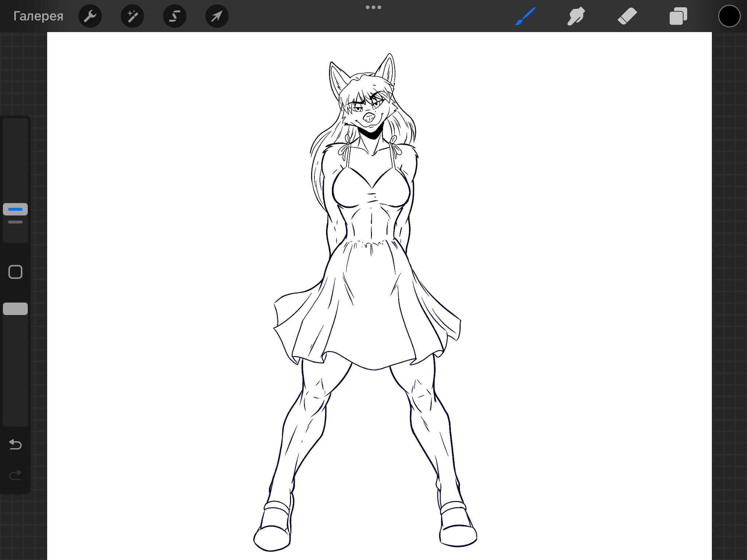The width and height of the screenshot is (747, 560).
Task: Tap the three-dot menu at top center
Action: tap(373, 7)
